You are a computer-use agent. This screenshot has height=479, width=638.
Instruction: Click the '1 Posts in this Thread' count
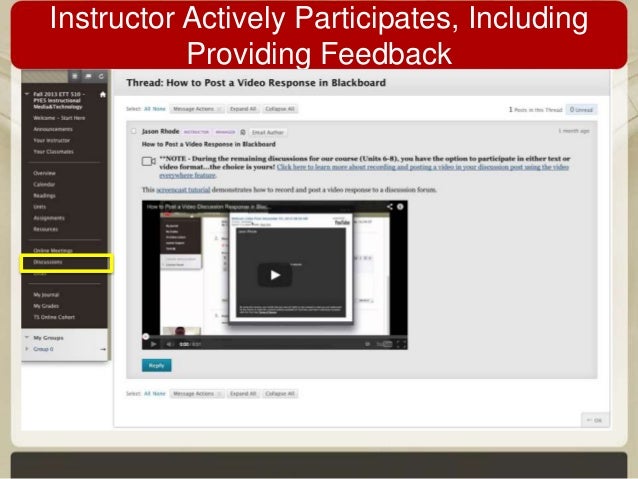pos(535,109)
